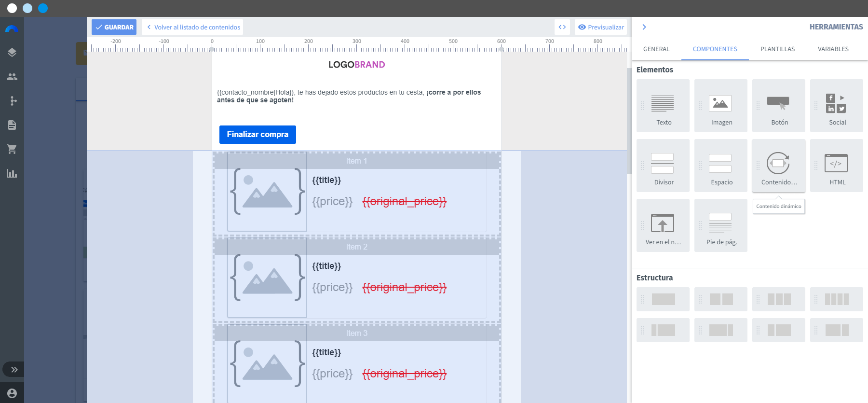Click the LOGOBRAND logo in the email
Screen dimensions: 868x403
pos(357,65)
